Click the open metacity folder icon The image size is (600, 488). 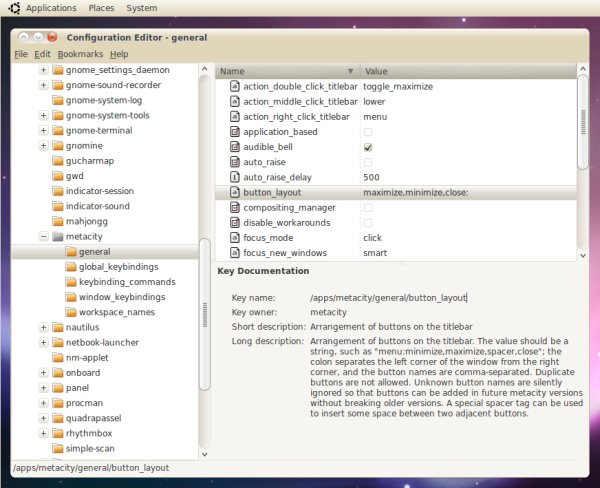point(58,237)
